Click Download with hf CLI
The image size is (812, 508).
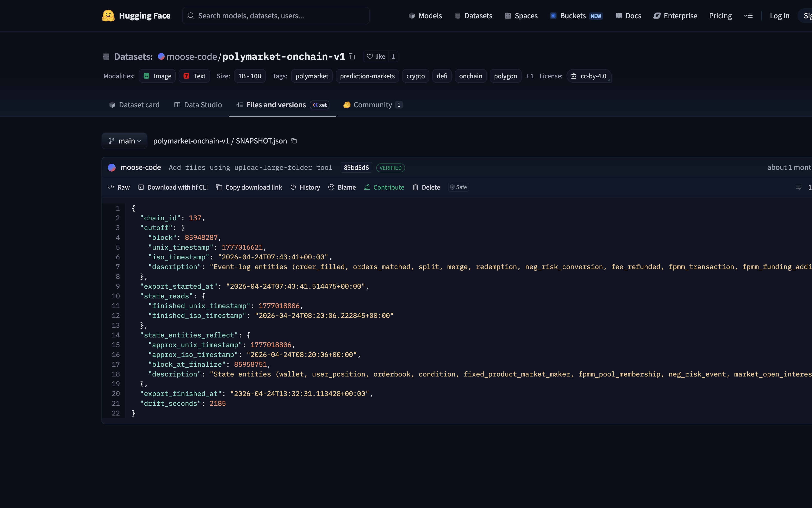(x=173, y=187)
